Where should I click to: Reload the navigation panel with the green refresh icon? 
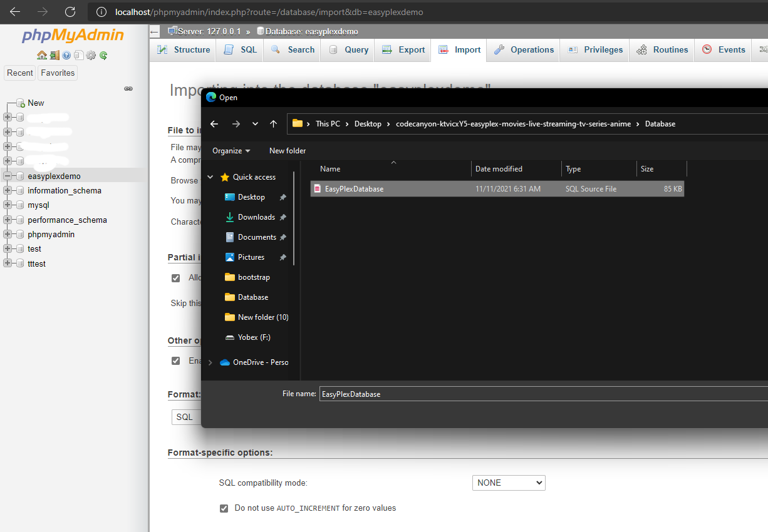[103, 54]
